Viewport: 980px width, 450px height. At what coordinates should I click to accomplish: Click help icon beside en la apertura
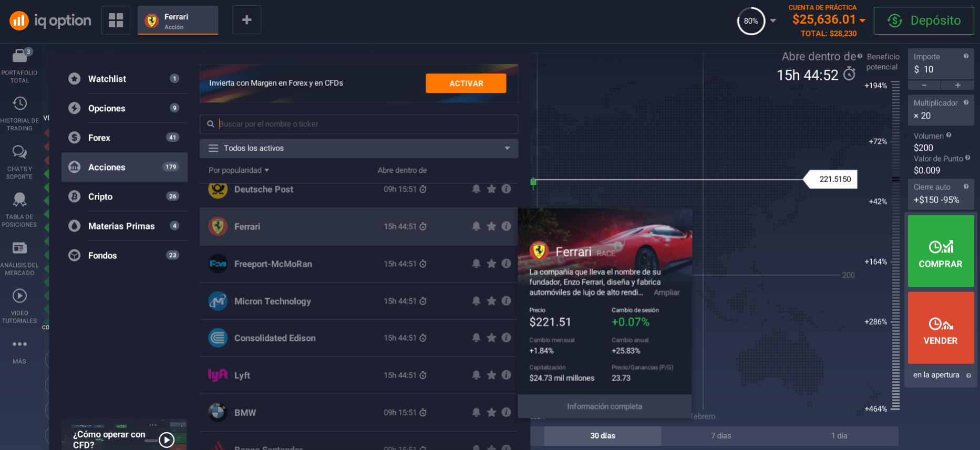pos(968,375)
